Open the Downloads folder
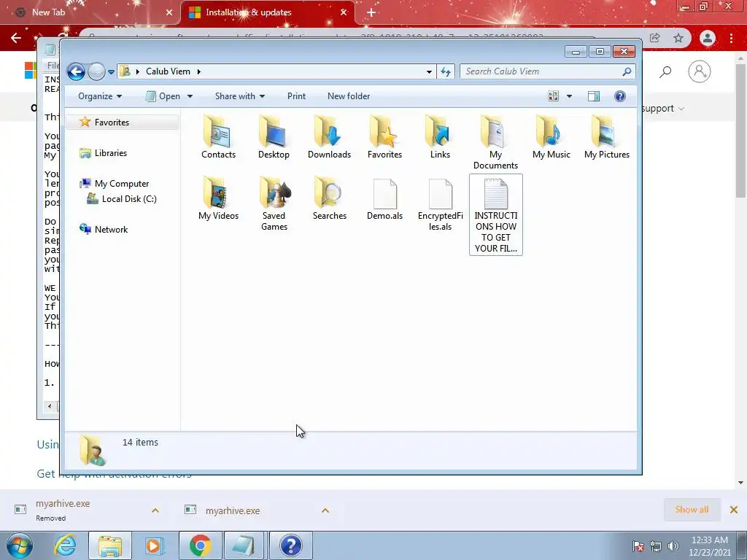Image resolution: width=747 pixels, height=560 pixels. point(329,137)
